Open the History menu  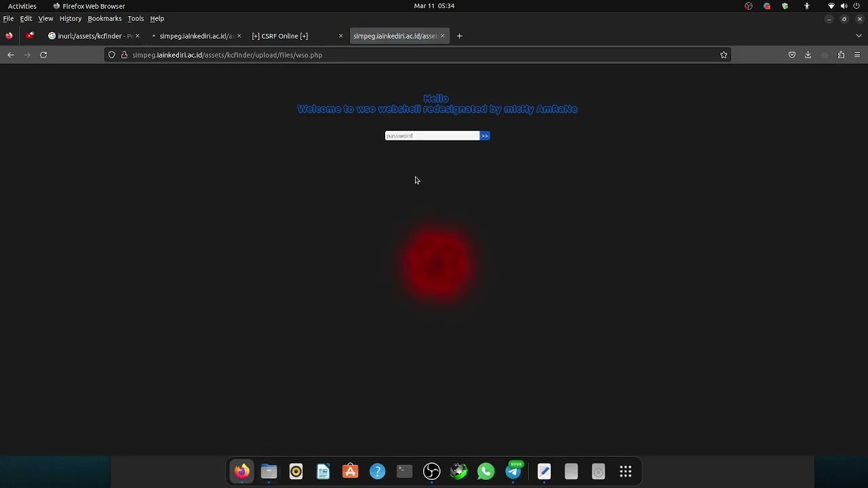(x=71, y=19)
